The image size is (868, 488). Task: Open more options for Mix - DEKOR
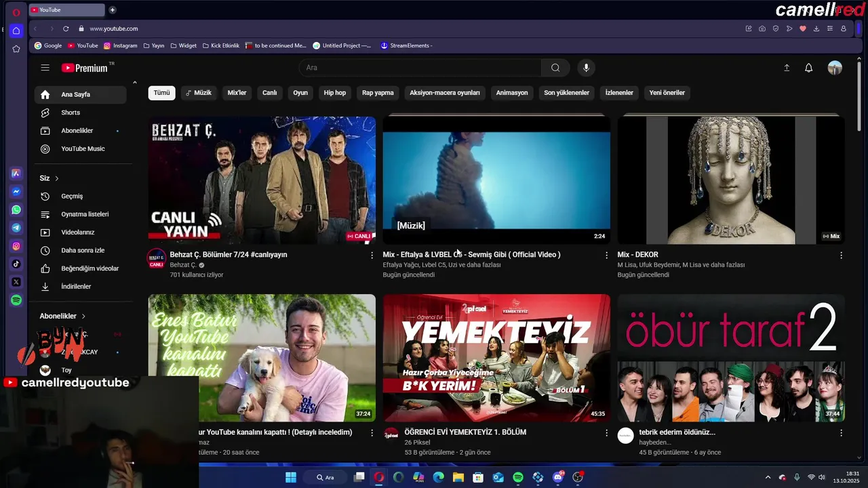841,256
